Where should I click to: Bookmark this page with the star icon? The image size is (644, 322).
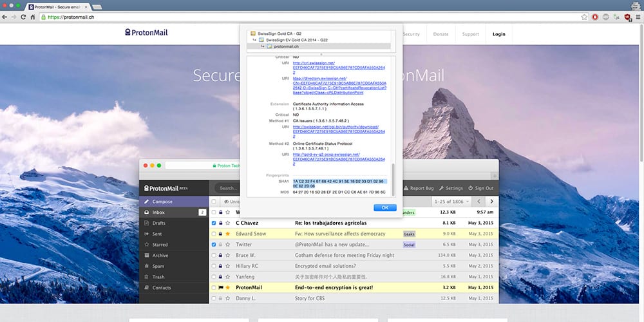point(584,17)
